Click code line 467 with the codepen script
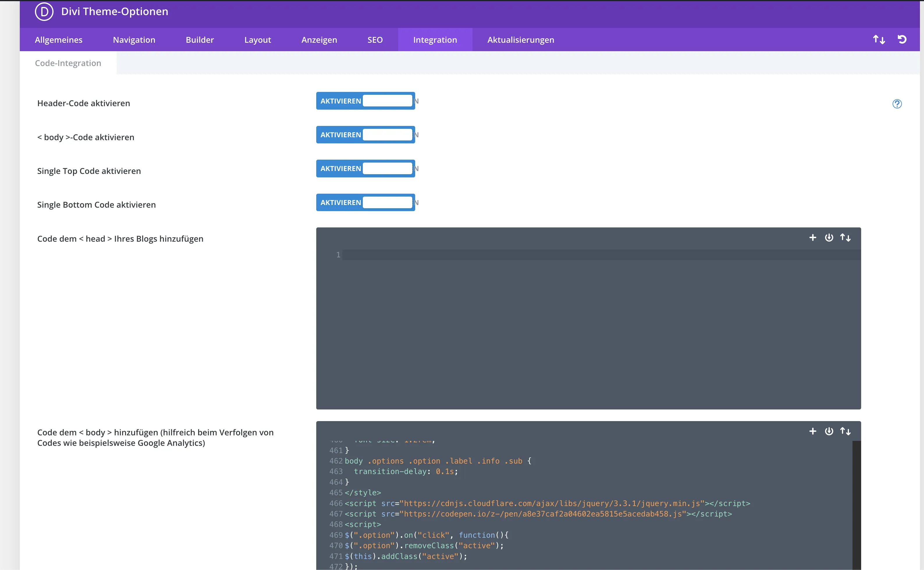This screenshot has height=570, width=924. (538, 514)
